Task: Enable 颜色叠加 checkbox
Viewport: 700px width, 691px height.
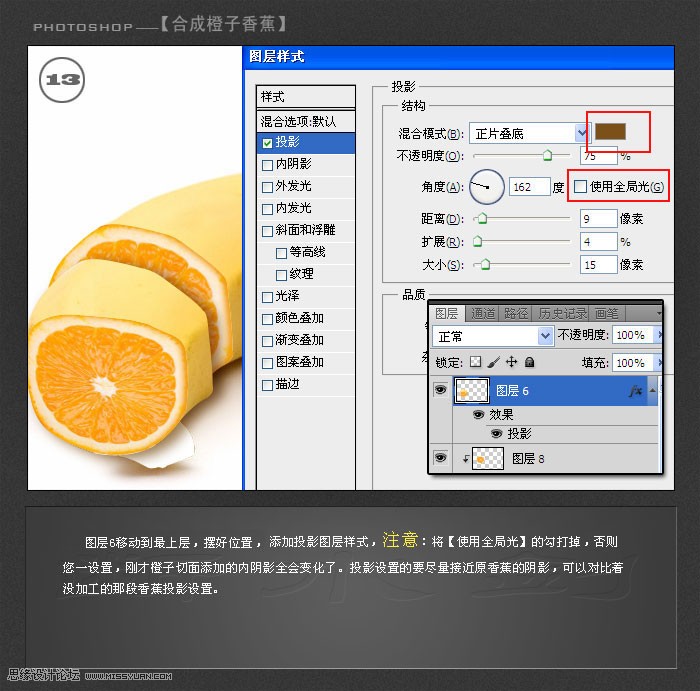Action: point(267,319)
